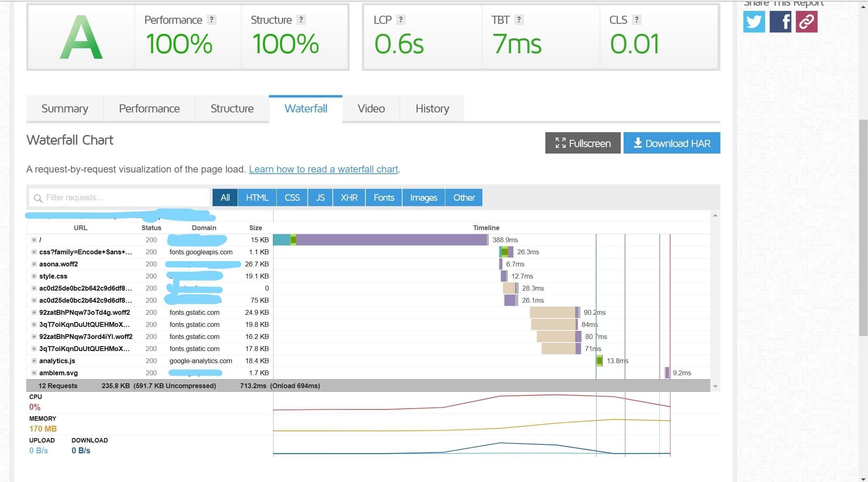The height and width of the screenshot is (482, 868).
Task: Filter waterfall to Fonts requests
Action: [384, 197]
